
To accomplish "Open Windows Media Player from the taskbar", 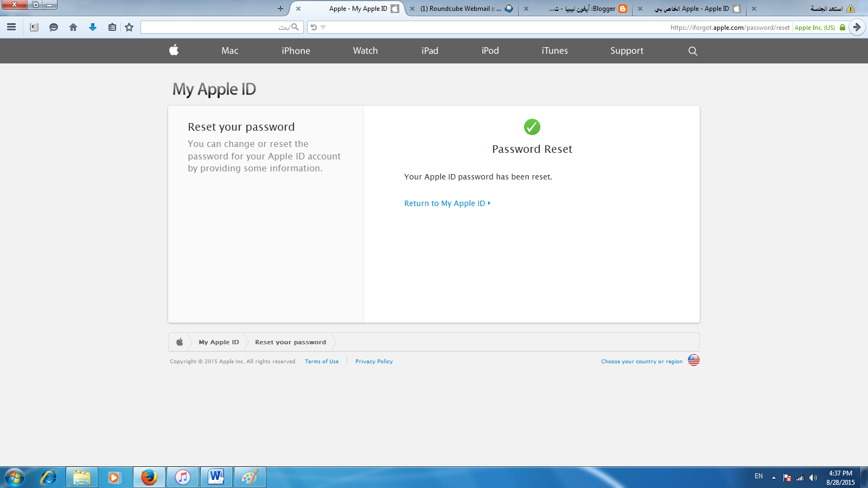I will pyautogui.click(x=116, y=478).
